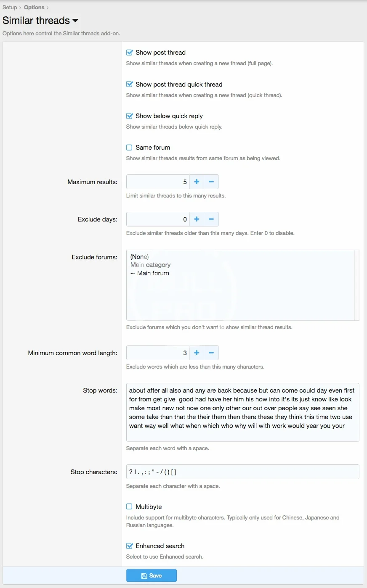The width and height of the screenshot is (367, 588).
Task: Open Options breadcrumb link
Action: pos(34,7)
